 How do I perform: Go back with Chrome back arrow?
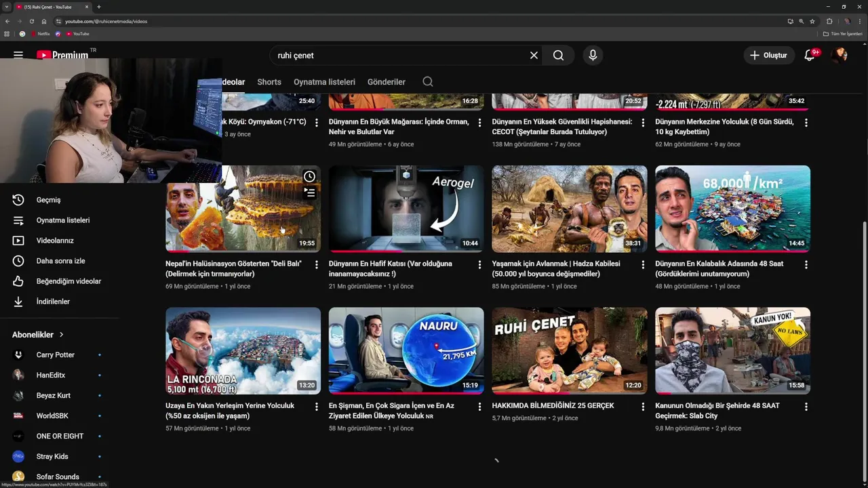point(7,21)
